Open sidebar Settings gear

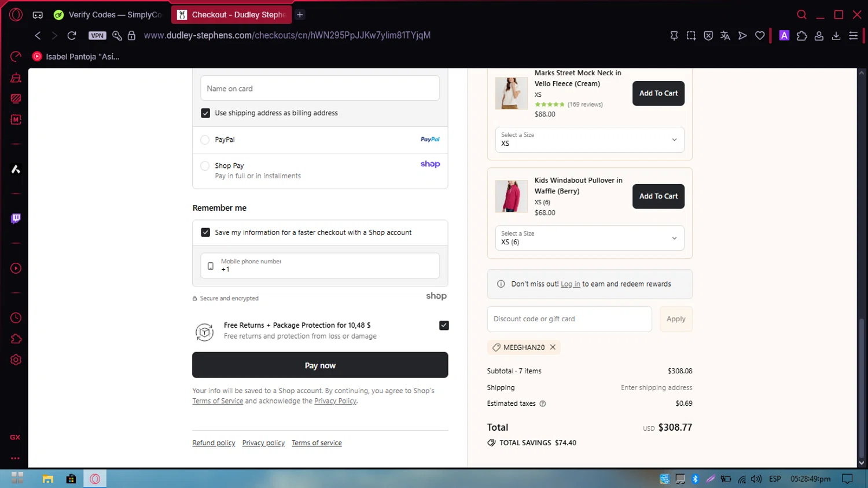coord(16,360)
